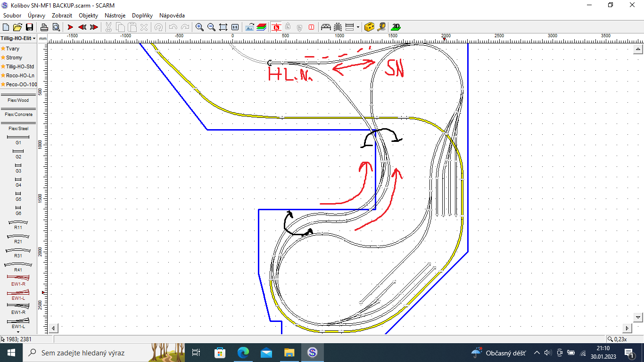This screenshot has height=362, width=644.
Task: Open the Tillig-HO-Elit library dropdown
Action: point(18,38)
